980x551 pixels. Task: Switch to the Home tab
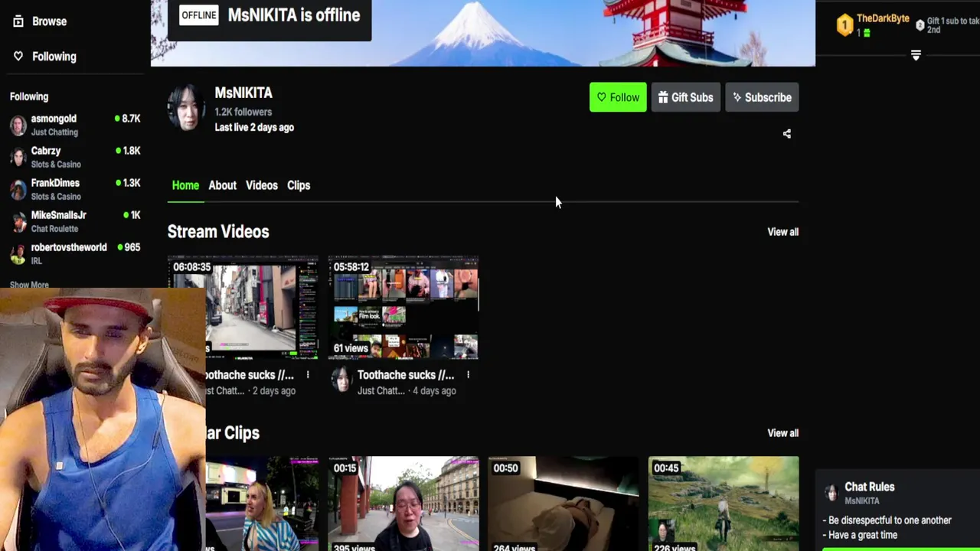tap(185, 185)
